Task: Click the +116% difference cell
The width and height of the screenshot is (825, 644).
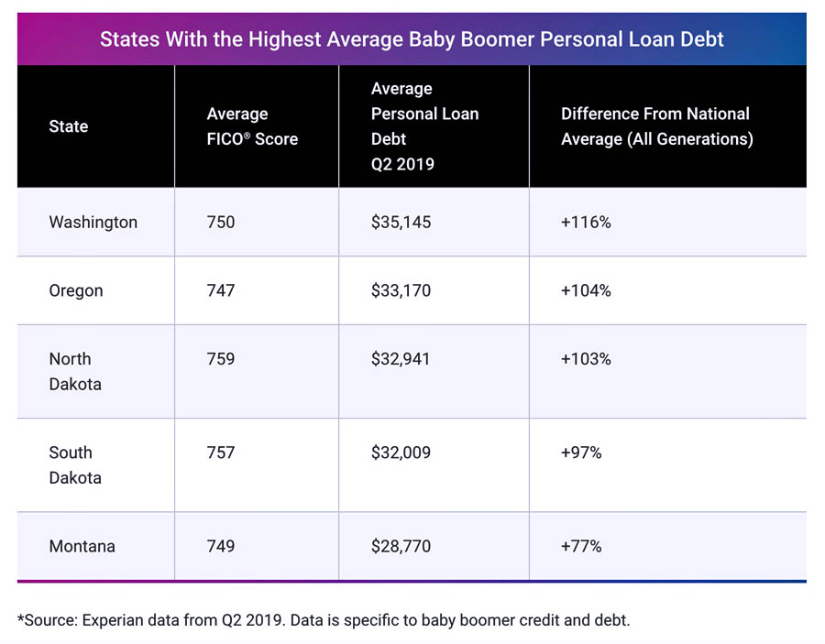Action: [x=586, y=222]
